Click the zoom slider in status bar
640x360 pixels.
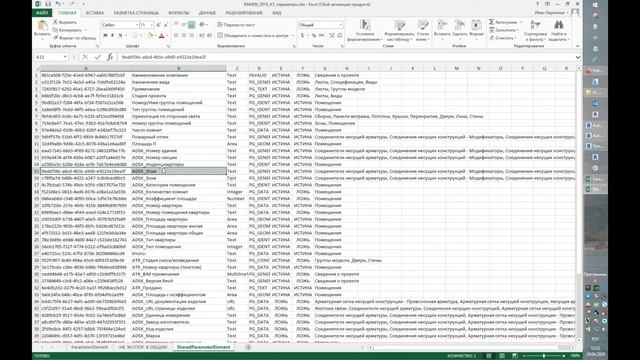pos(543,356)
